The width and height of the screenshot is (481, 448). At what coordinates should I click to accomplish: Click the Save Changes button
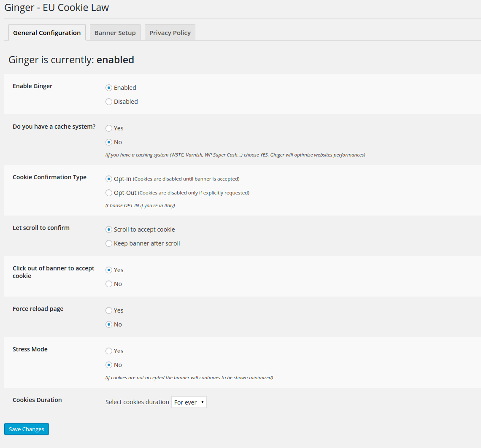coord(27,429)
